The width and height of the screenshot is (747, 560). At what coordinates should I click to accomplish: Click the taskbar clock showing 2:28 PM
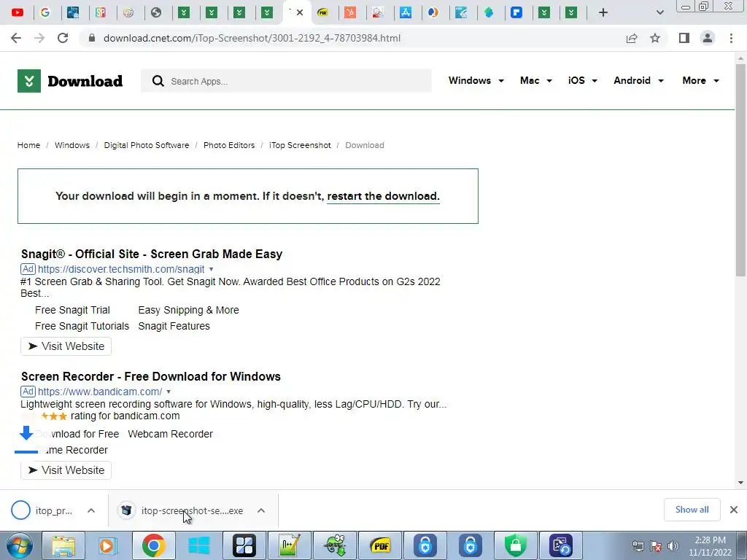point(710,545)
